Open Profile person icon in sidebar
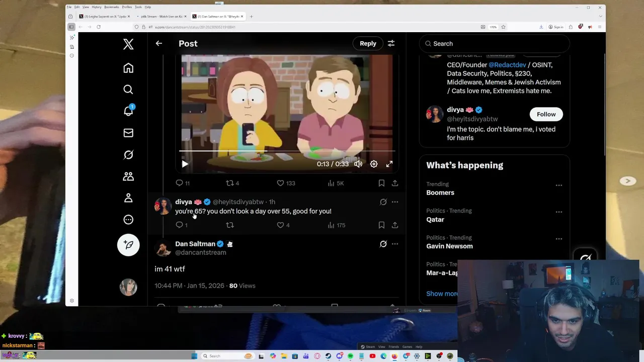Image resolution: width=644 pixels, height=362 pixels. coord(128,198)
